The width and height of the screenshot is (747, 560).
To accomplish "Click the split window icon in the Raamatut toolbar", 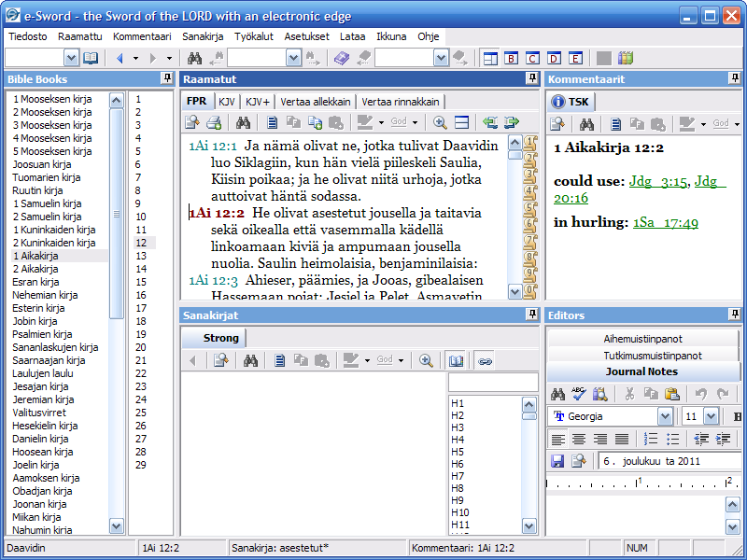I will (x=461, y=123).
